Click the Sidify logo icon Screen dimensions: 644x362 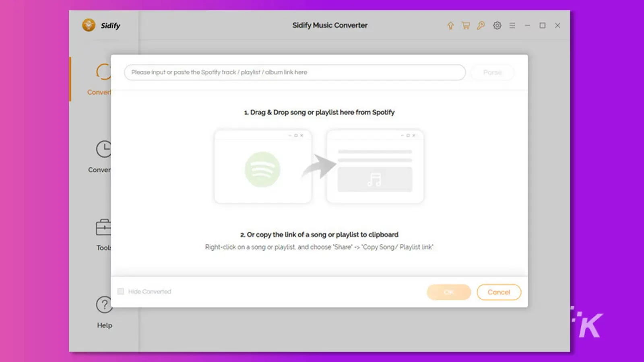pos(89,25)
